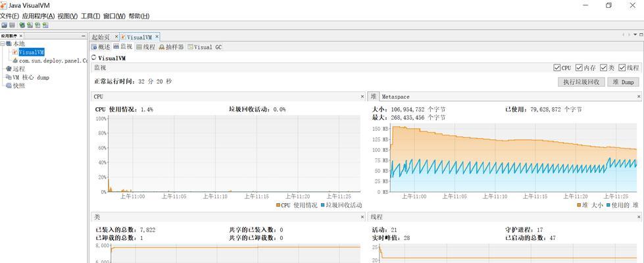The image size is (644, 263).
Task: Select the 监视 tab
Action: [123, 47]
